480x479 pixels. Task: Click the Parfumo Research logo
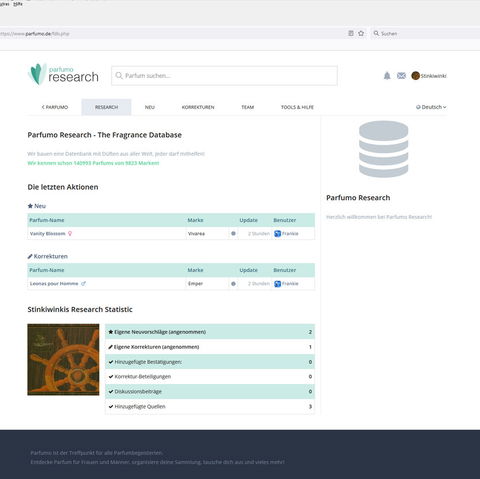pyautogui.click(x=63, y=75)
